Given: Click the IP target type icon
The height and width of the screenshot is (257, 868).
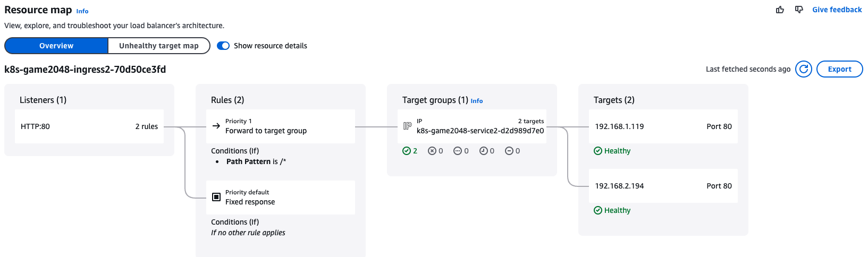Looking at the screenshot, I should tap(407, 126).
